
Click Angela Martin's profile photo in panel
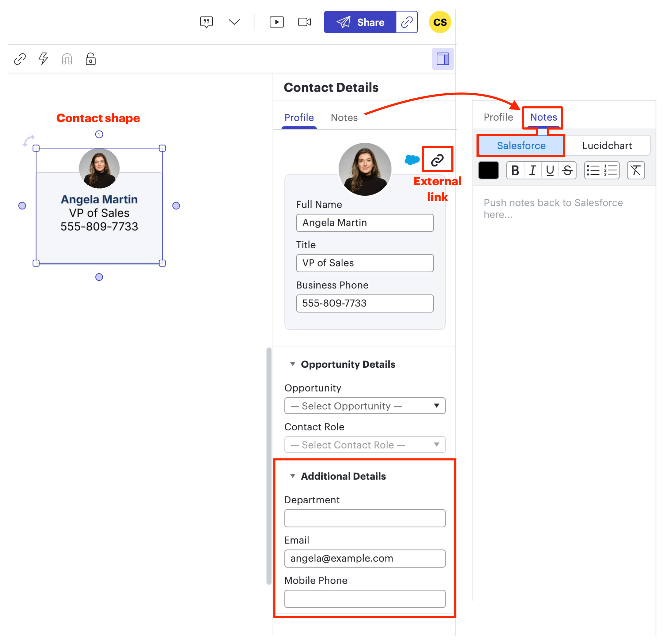coord(365,169)
